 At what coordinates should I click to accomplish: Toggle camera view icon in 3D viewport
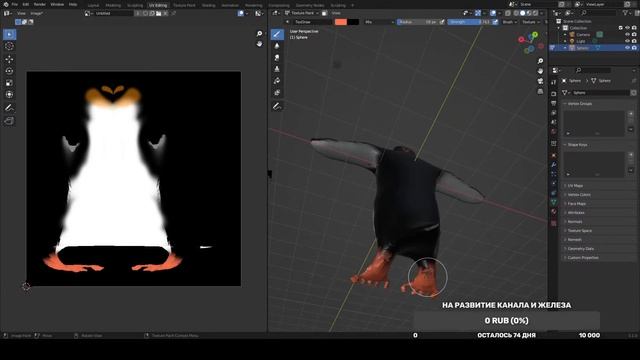point(540,81)
